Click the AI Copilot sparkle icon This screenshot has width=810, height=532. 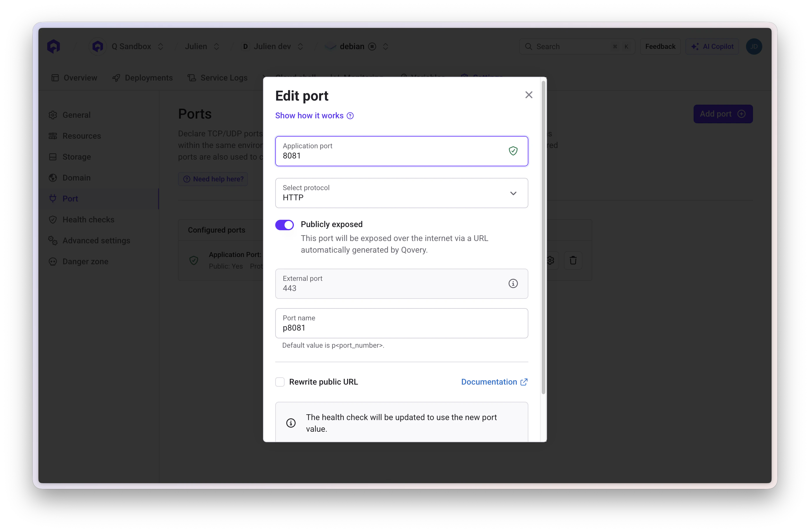click(695, 47)
